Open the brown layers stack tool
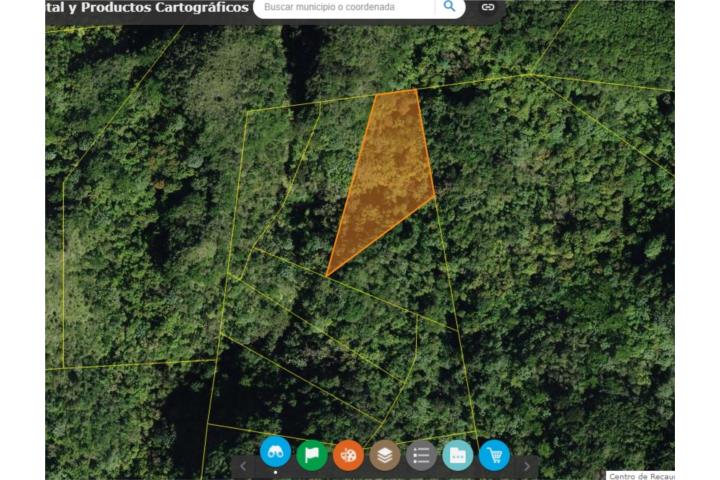This screenshot has height=480, width=720. click(x=385, y=455)
